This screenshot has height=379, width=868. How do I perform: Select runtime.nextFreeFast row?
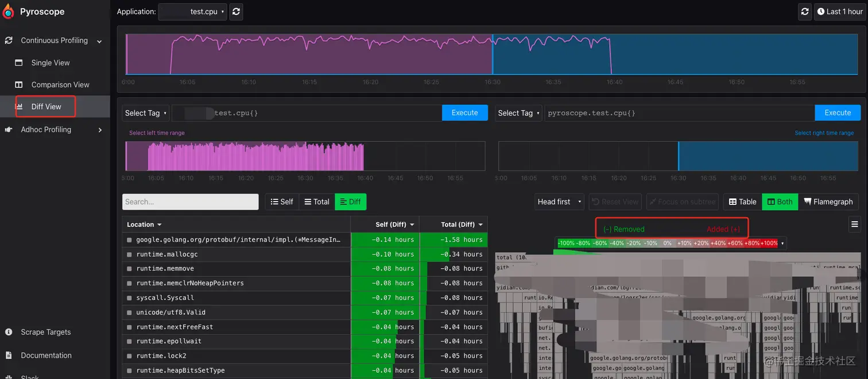pyautogui.click(x=305, y=327)
